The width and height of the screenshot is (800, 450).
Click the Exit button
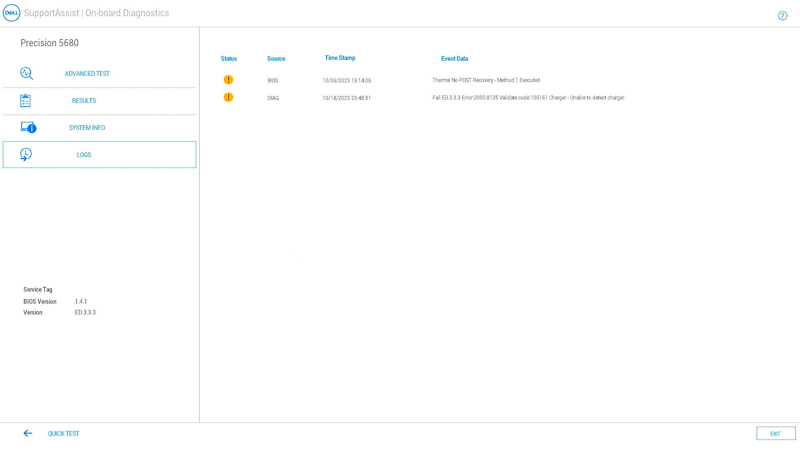click(x=776, y=434)
